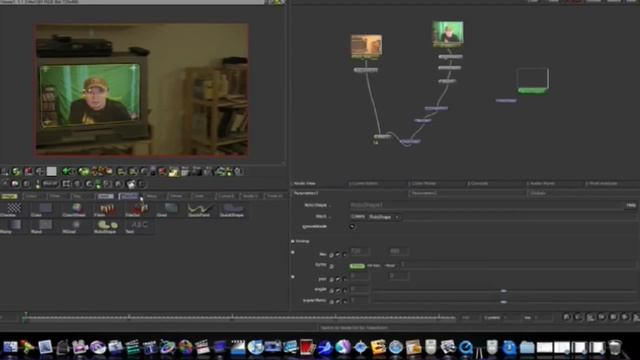Click the RotoShape name field
Screen dimensions: 640x360
tap(487, 205)
